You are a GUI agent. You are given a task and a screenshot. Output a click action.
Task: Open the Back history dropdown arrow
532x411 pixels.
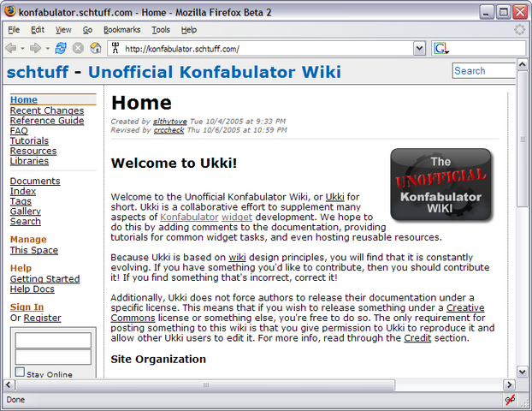point(22,49)
